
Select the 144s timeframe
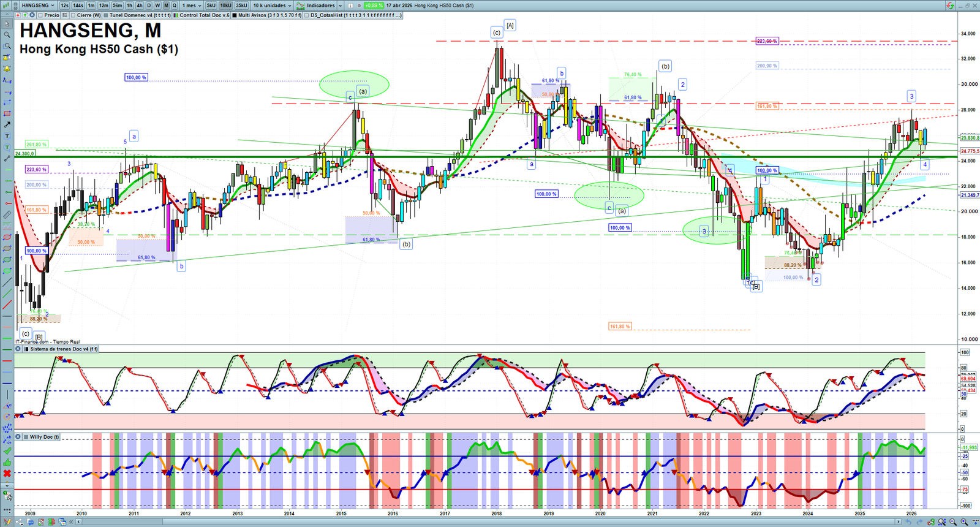78,6
